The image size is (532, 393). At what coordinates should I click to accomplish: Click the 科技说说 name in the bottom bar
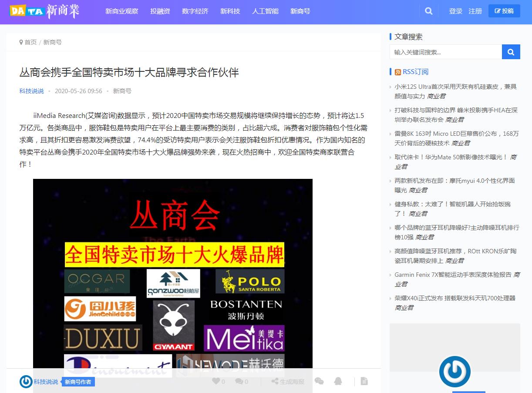[x=46, y=382]
